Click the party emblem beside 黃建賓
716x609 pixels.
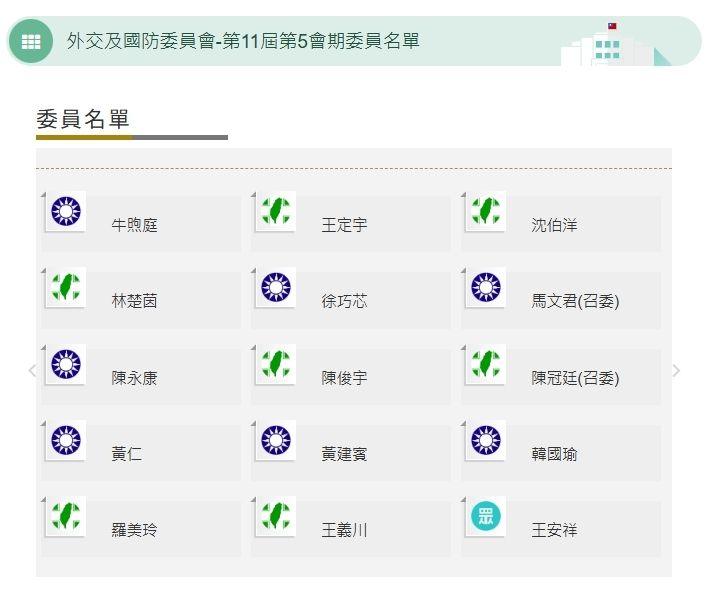point(276,441)
